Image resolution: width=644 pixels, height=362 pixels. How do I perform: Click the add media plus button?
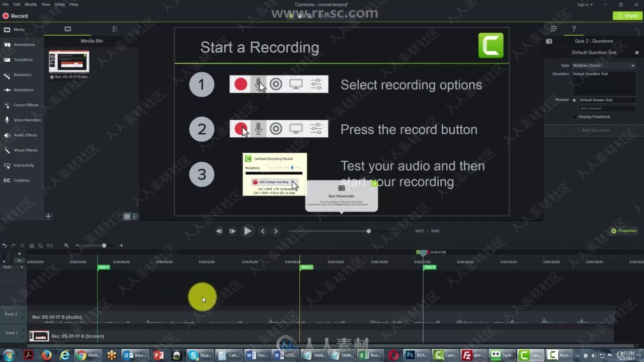[48, 216]
